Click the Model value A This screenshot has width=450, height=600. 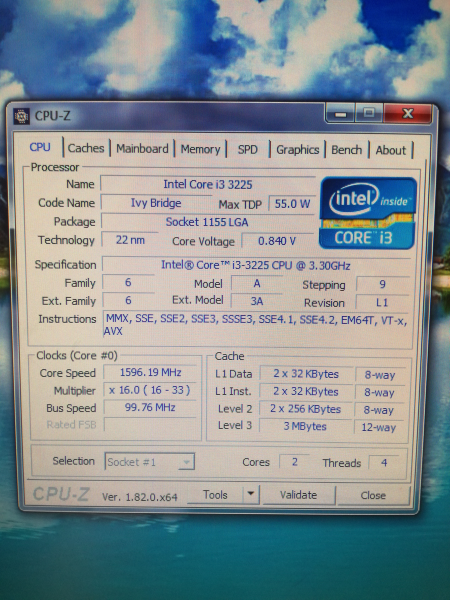point(257,284)
